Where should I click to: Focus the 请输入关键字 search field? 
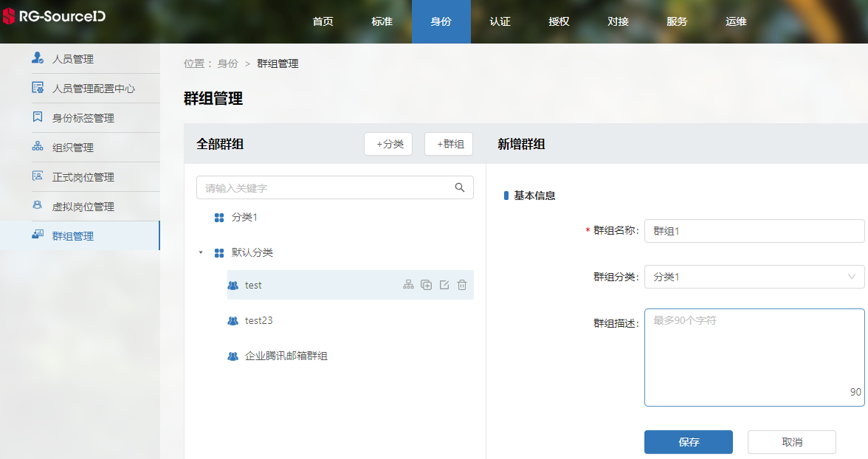(335, 187)
